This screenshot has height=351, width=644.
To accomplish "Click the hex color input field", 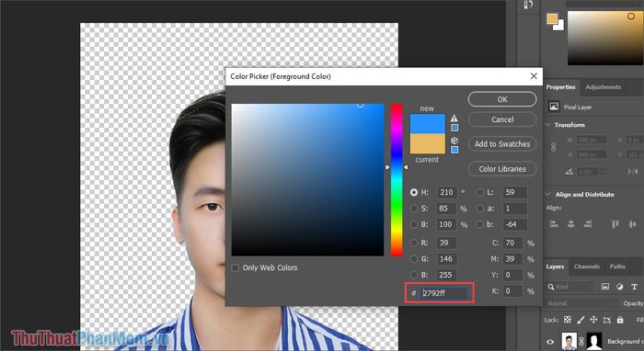I will tap(444, 293).
